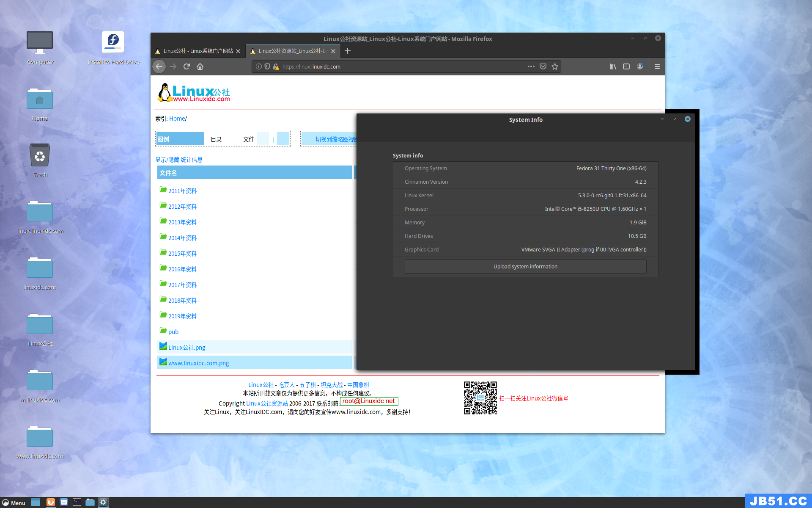Expand the 2019年资料 folder

pos(182,316)
